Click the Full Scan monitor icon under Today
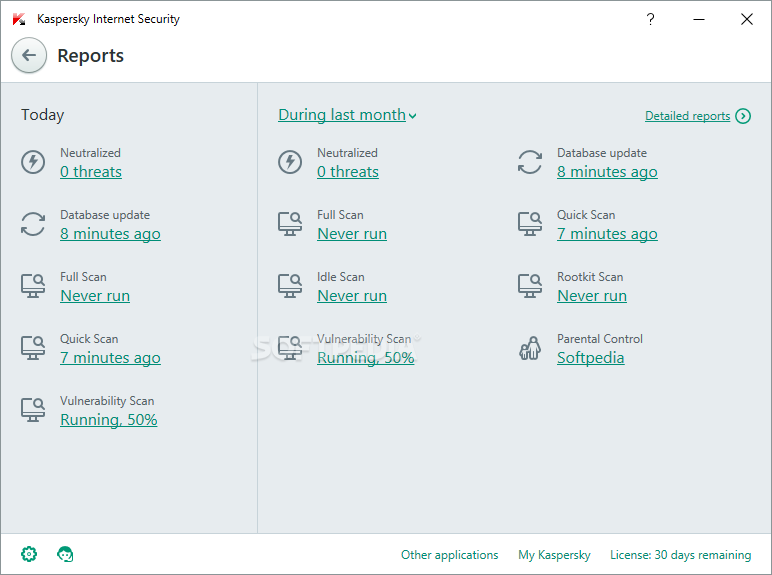 pos(33,286)
